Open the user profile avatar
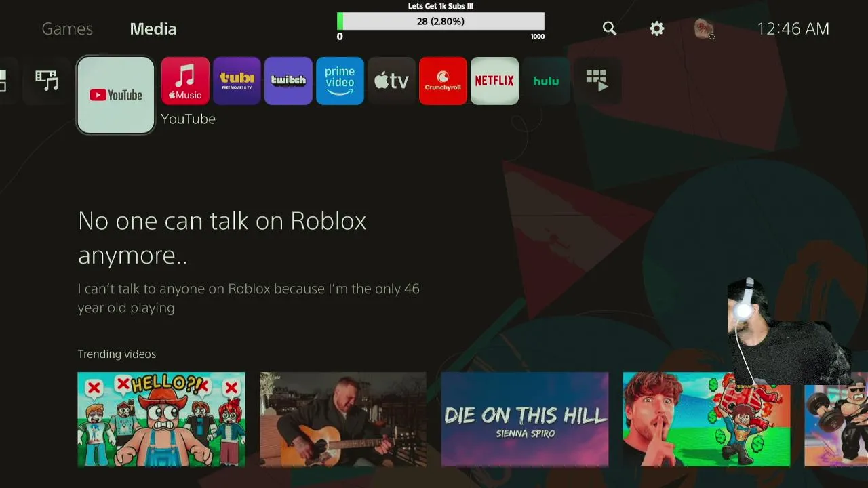 click(704, 28)
